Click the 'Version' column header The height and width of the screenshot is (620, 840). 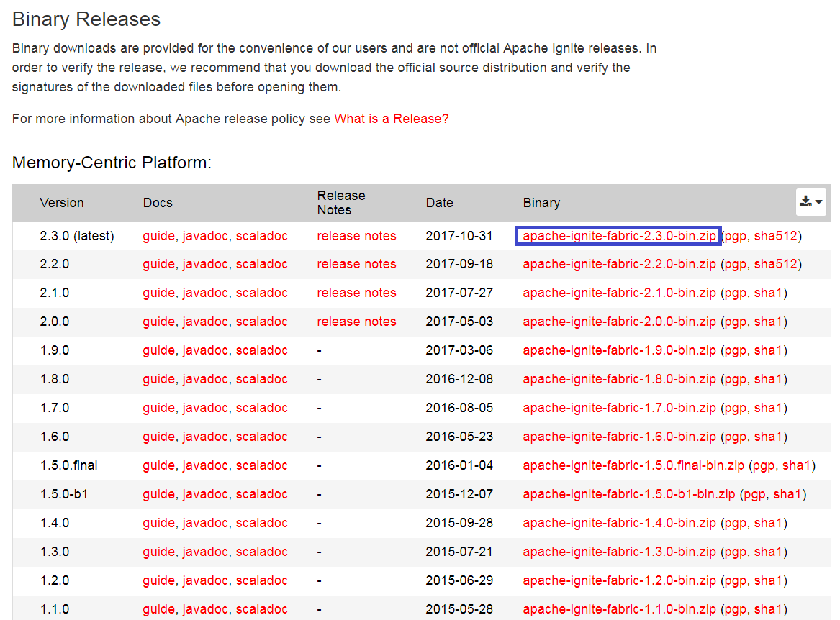(x=62, y=203)
